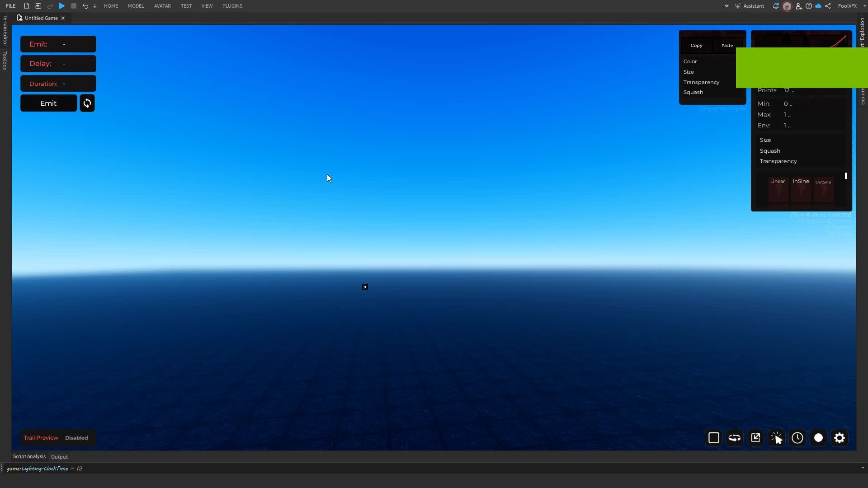868x488 pixels.
Task: Select the Transparency property under Size
Action: [x=778, y=161]
